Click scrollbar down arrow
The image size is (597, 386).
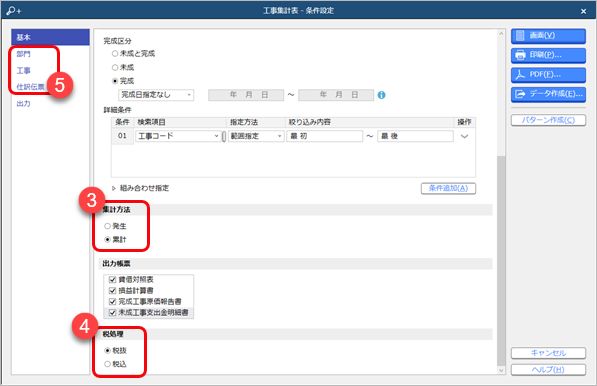click(x=501, y=370)
